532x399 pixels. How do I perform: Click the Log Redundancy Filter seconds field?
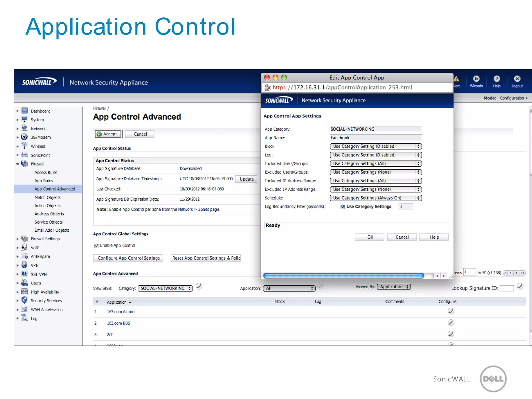[405, 207]
